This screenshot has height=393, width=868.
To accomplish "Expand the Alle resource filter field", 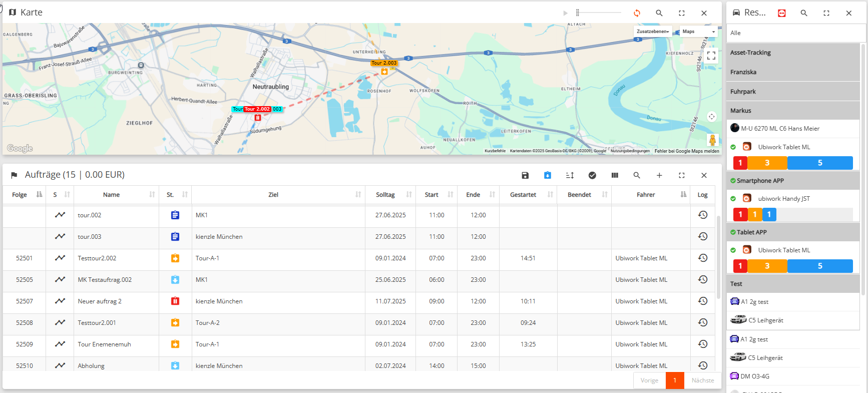I will click(x=796, y=33).
